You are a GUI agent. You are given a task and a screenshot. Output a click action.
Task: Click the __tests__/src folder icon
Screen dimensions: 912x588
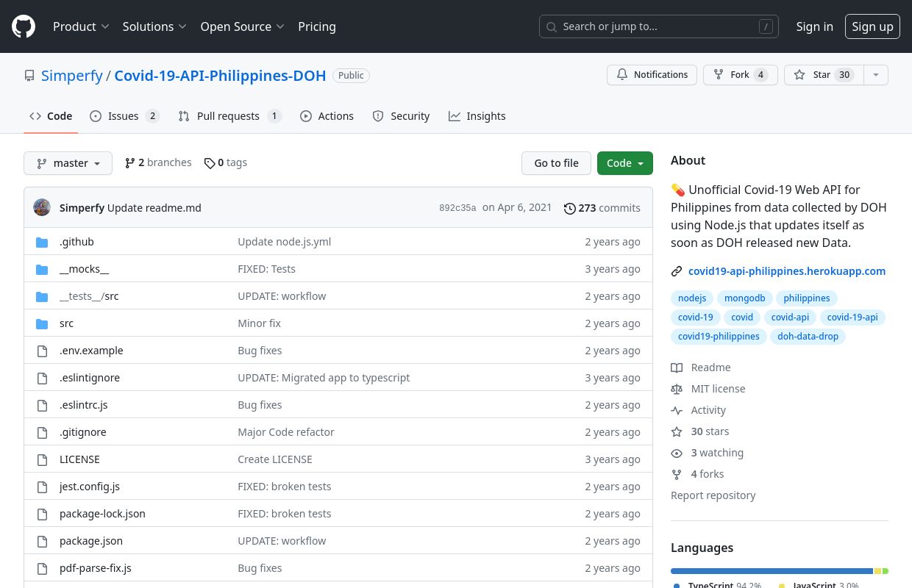tap(42, 296)
